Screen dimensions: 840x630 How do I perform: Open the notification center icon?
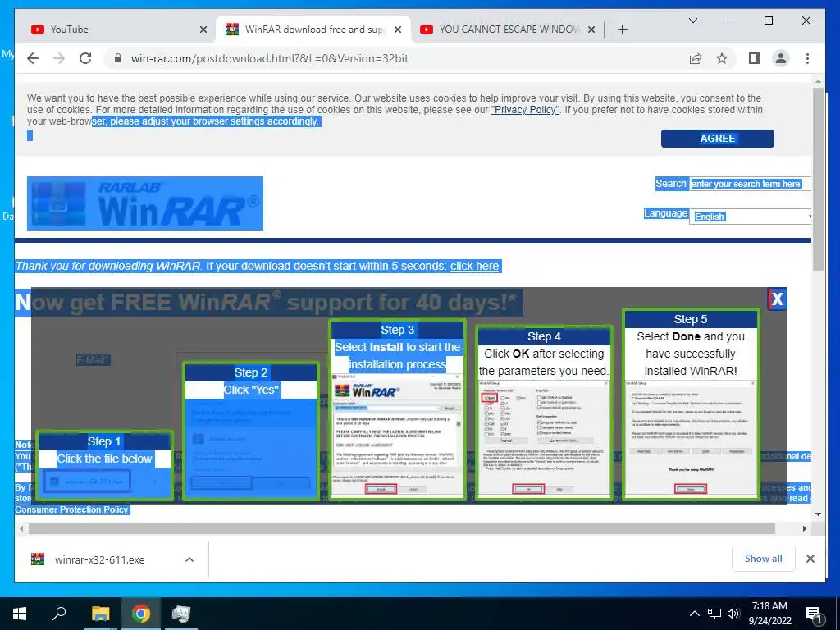tap(815, 615)
